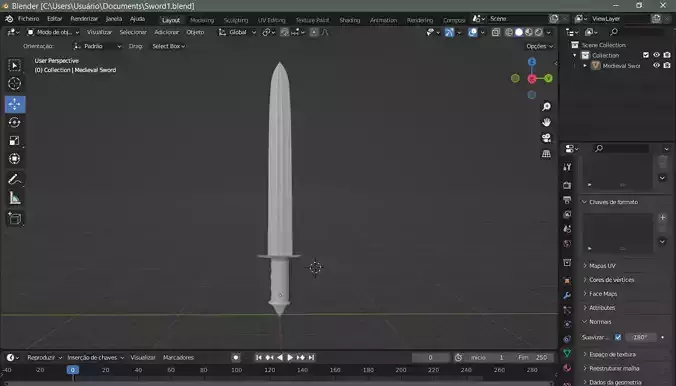
Task: Toggle Collection exclude checkbox in outliner
Action: [x=646, y=55]
